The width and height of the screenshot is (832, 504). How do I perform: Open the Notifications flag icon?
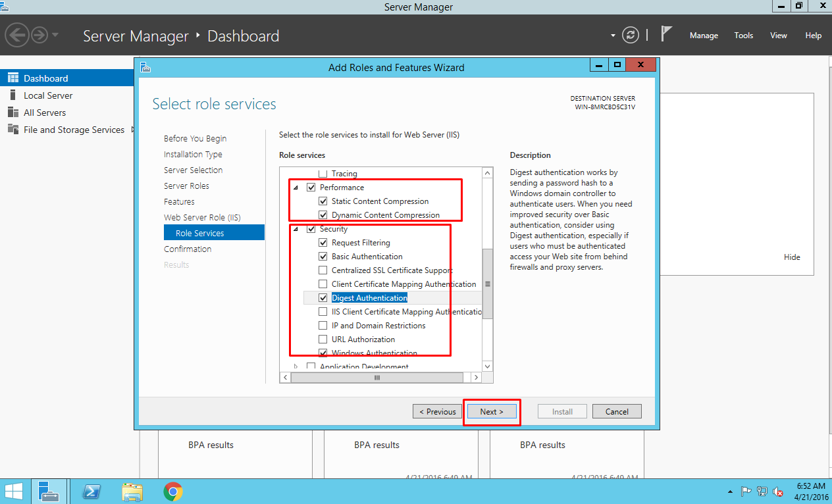tap(667, 34)
